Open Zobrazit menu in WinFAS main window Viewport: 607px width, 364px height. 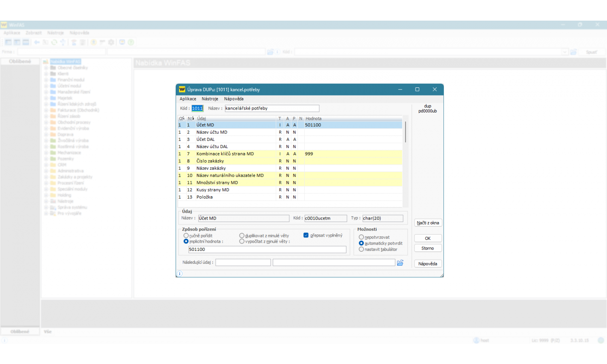[34, 33]
